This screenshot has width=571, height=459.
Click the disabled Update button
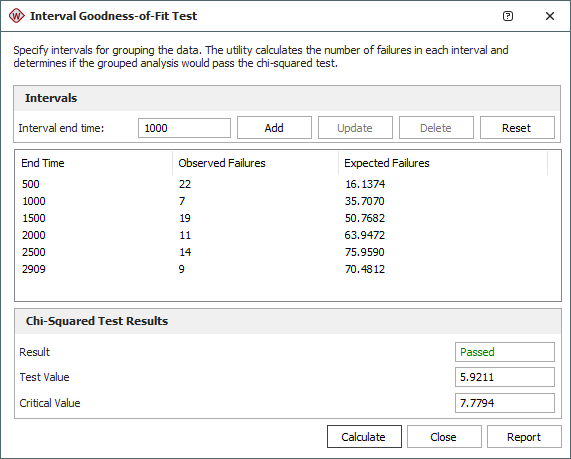[355, 128]
